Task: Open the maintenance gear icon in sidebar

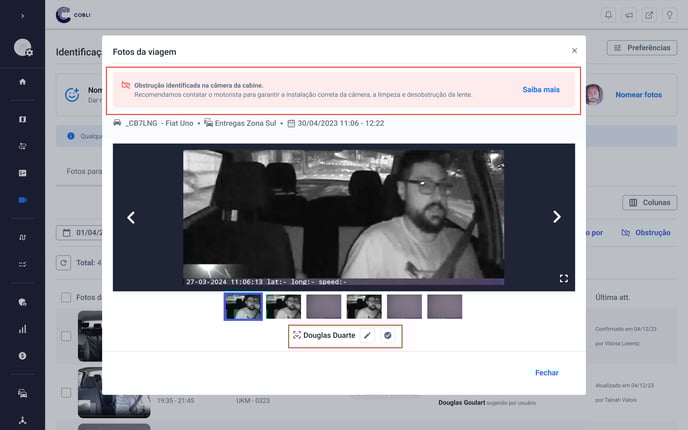Action: [22, 302]
